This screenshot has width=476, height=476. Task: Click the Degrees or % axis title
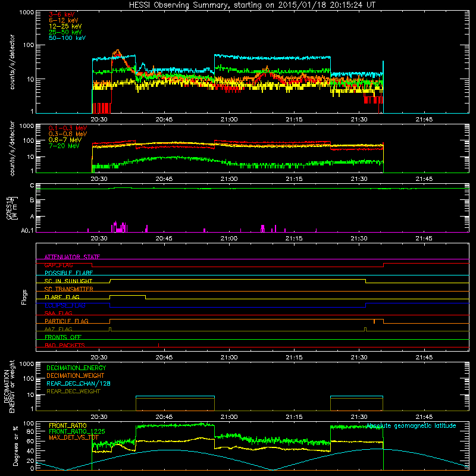click(x=15, y=446)
